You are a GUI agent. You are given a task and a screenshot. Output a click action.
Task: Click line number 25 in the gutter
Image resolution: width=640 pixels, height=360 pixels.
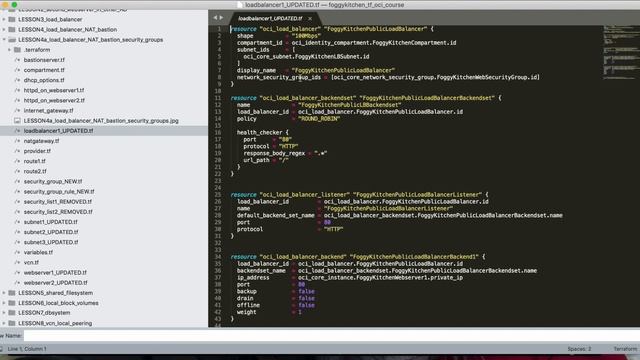pyautogui.click(x=218, y=195)
